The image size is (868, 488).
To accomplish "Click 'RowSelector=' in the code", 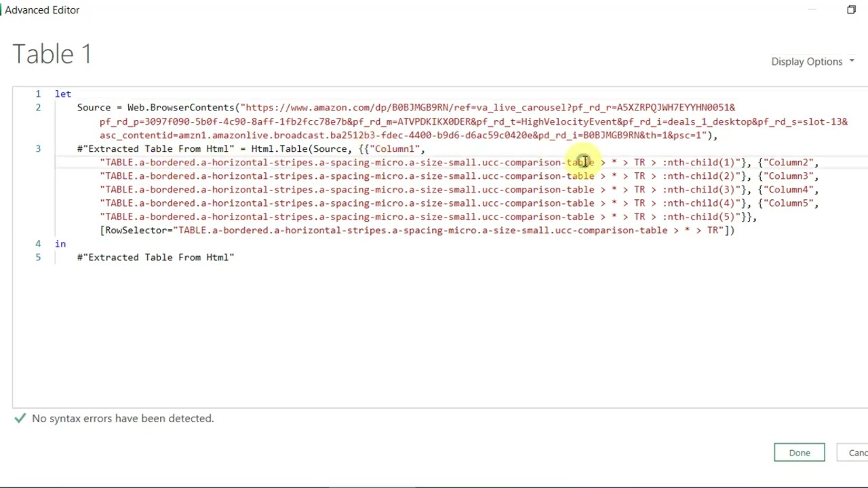I will (x=139, y=230).
